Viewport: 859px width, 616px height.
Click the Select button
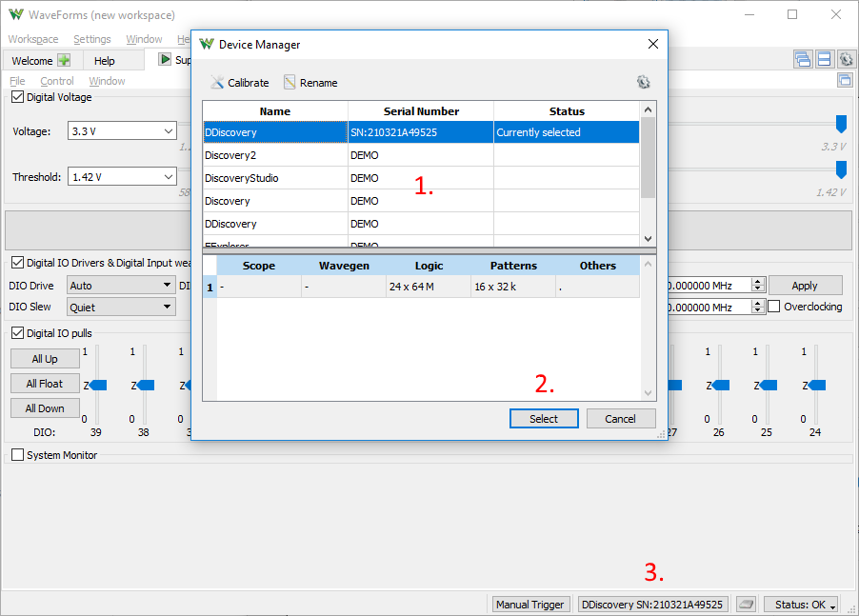[x=544, y=419]
